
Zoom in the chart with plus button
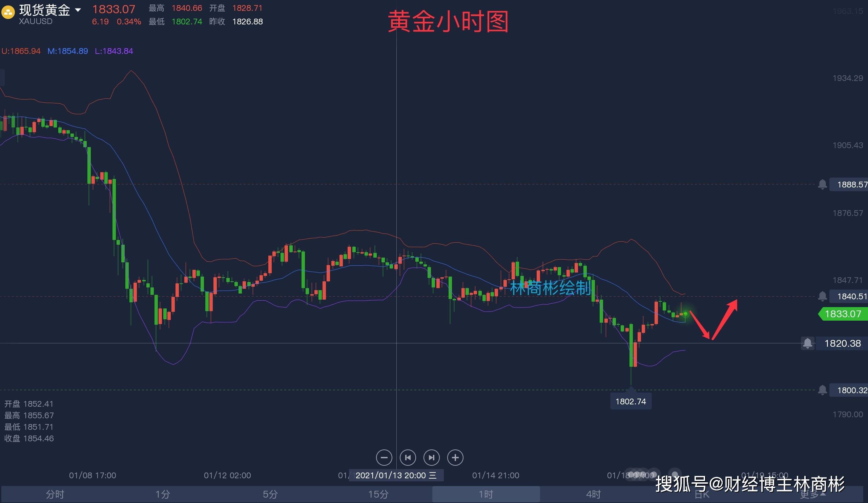(x=455, y=458)
